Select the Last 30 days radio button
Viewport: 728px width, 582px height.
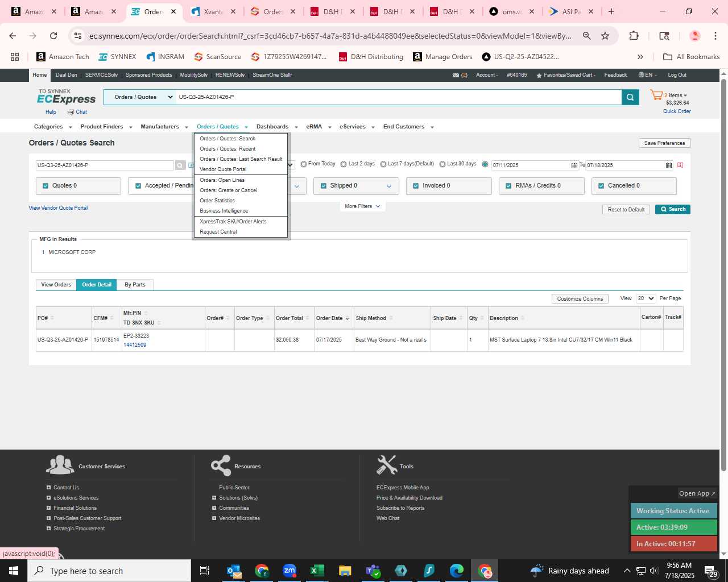click(442, 164)
